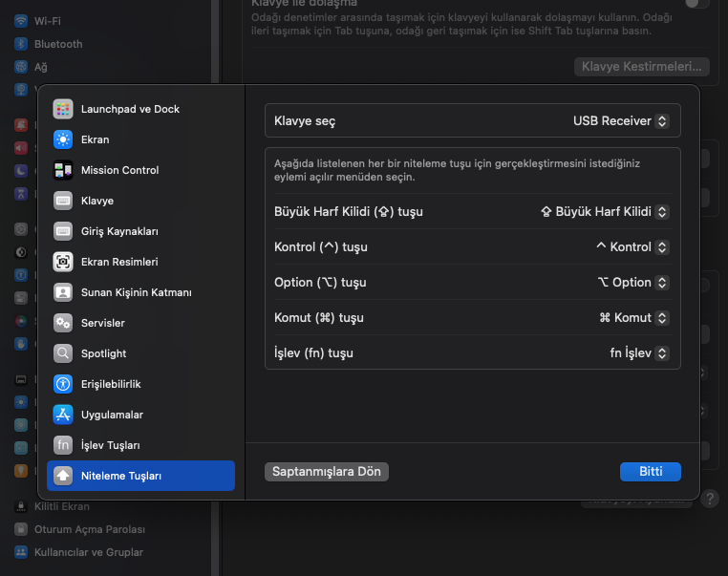
Task: Click the Uygulamalar app store icon
Action: pos(63,415)
